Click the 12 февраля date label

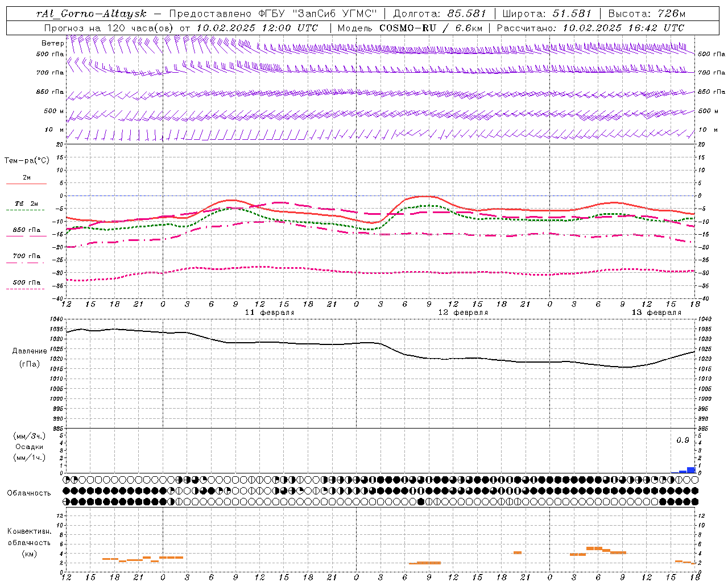coord(463,313)
